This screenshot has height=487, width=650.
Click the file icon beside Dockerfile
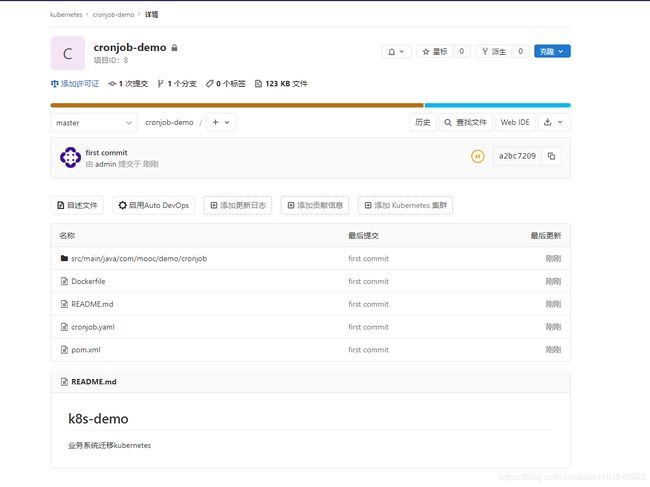point(64,281)
